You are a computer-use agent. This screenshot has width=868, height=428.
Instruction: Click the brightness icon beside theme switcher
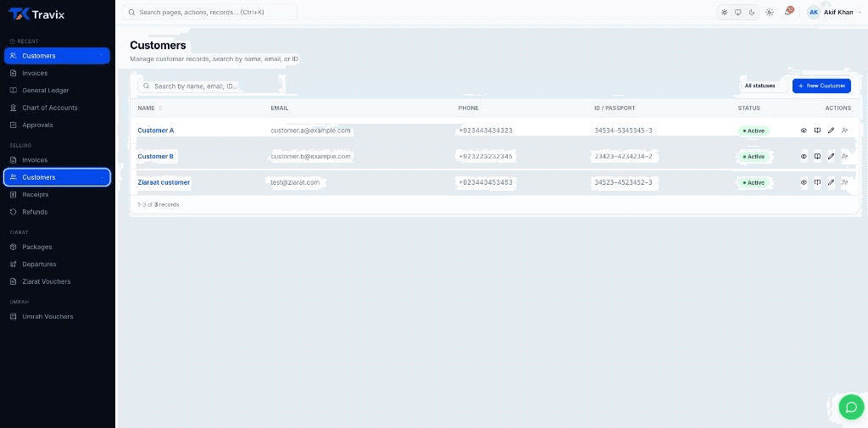[x=770, y=12]
